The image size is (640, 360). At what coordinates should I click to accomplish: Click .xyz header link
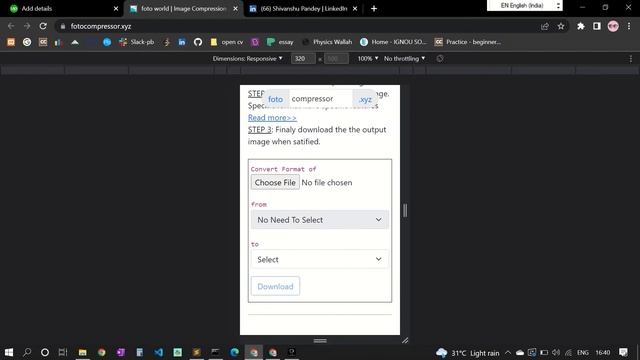click(x=365, y=99)
